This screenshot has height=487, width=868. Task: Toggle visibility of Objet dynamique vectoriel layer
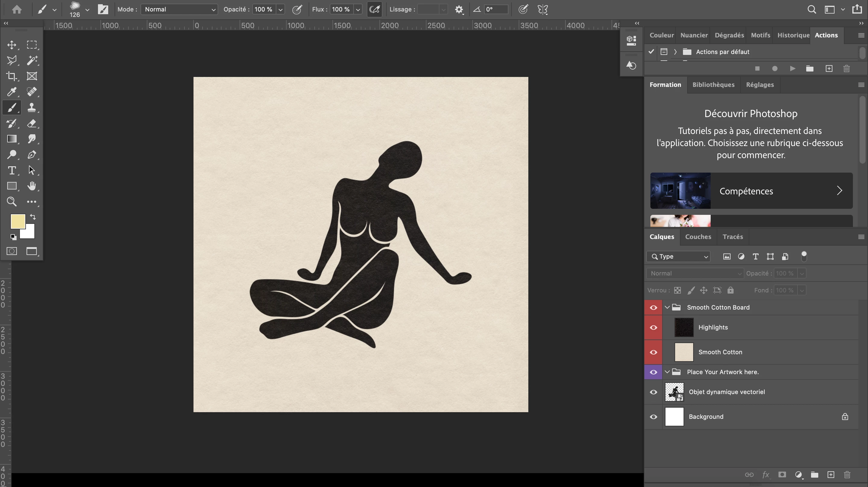[x=653, y=392]
